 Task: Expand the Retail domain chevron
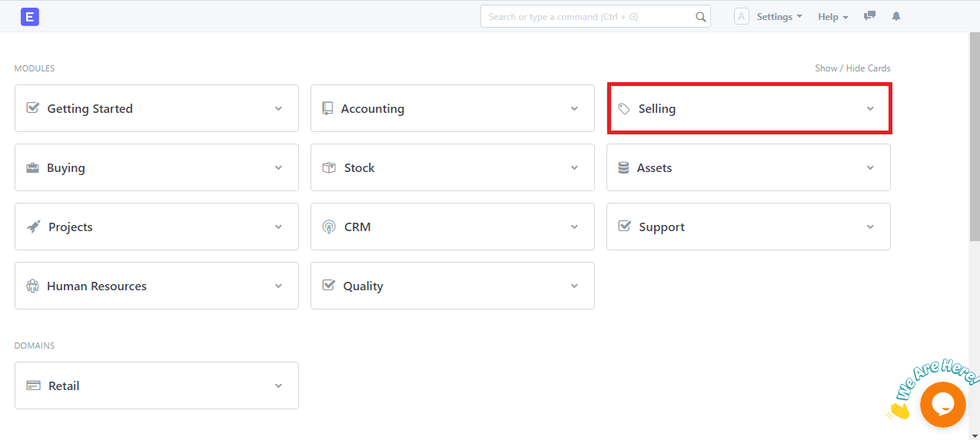pos(278,385)
